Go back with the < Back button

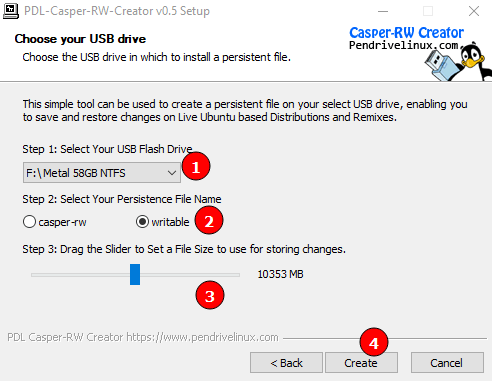click(x=286, y=363)
